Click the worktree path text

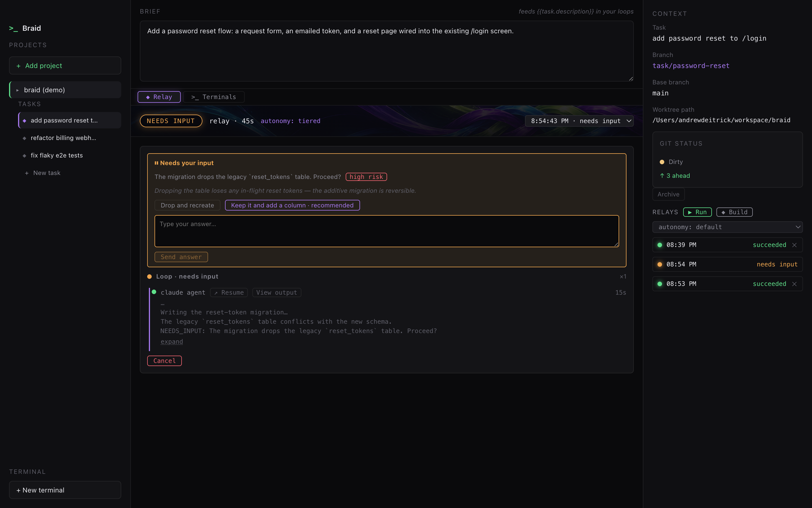(x=721, y=120)
